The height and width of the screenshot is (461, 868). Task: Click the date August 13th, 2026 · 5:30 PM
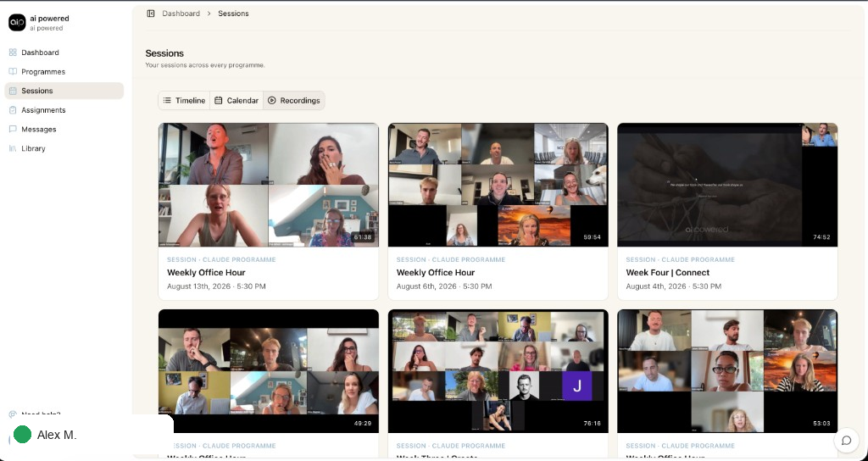click(216, 286)
